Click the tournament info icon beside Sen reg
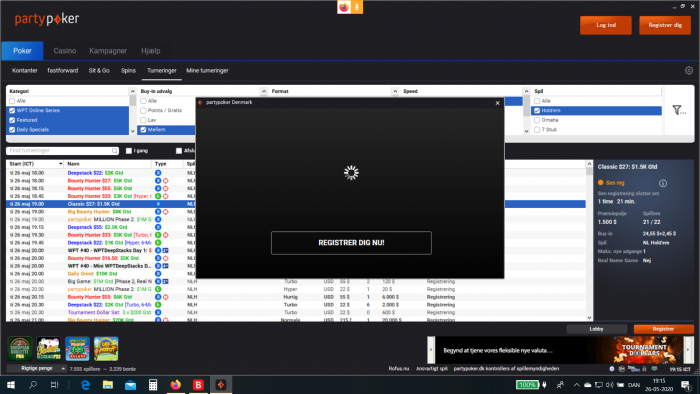The width and height of the screenshot is (700, 394). point(663,183)
